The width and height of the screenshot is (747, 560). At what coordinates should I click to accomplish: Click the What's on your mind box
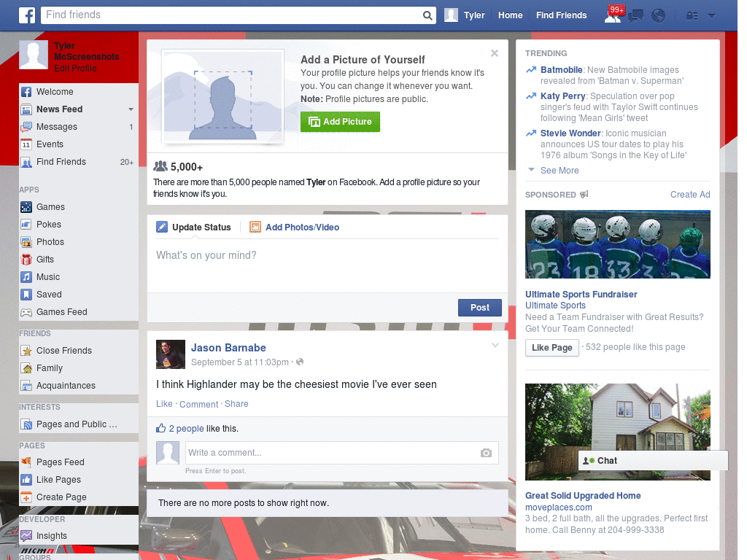[328, 264]
